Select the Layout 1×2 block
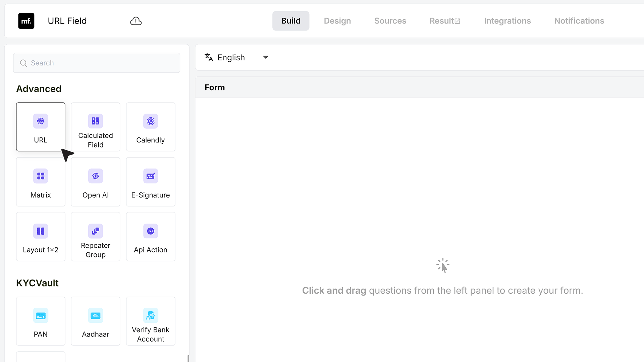This screenshot has width=644, height=362. (41, 237)
